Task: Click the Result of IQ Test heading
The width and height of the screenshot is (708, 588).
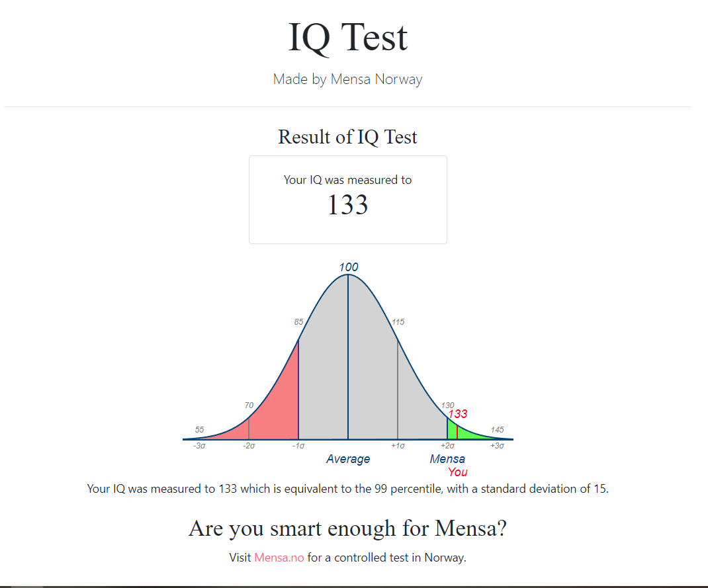Action: pos(347,137)
